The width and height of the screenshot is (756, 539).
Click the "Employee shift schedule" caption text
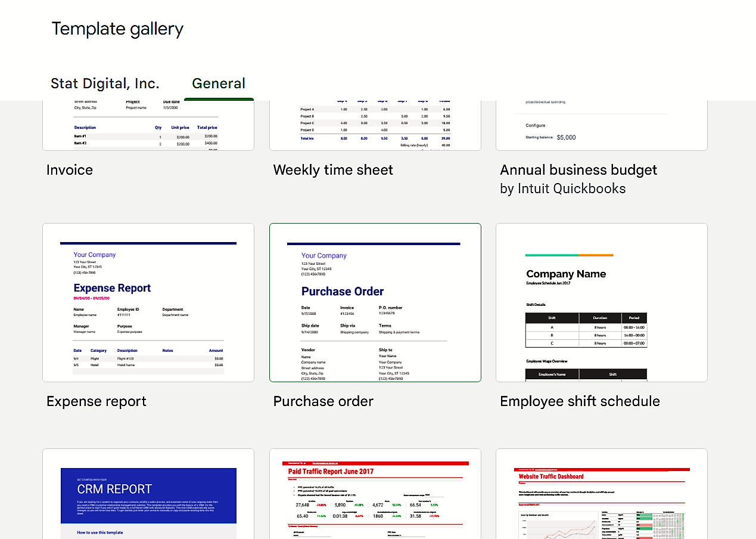coord(580,401)
